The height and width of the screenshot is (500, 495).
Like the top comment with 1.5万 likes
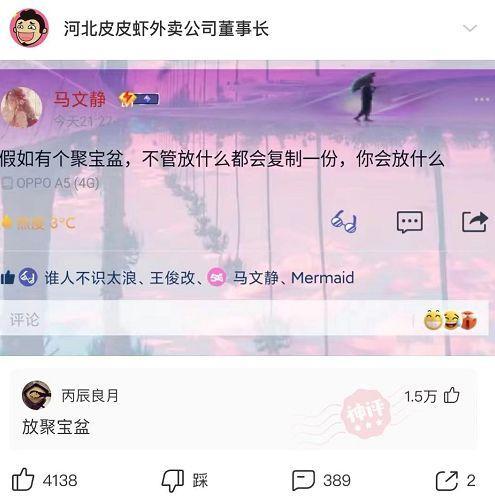[452, 396]
